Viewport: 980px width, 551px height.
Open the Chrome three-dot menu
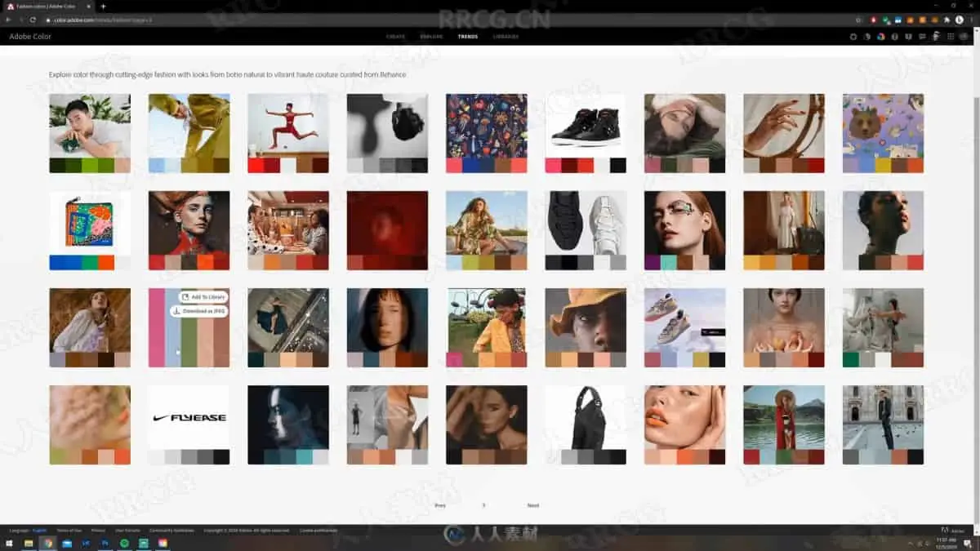click(x=972, y=20)
